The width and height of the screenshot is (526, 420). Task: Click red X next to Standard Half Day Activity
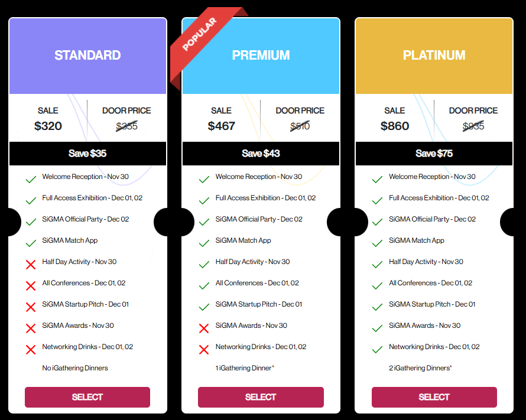click(31, 263)
